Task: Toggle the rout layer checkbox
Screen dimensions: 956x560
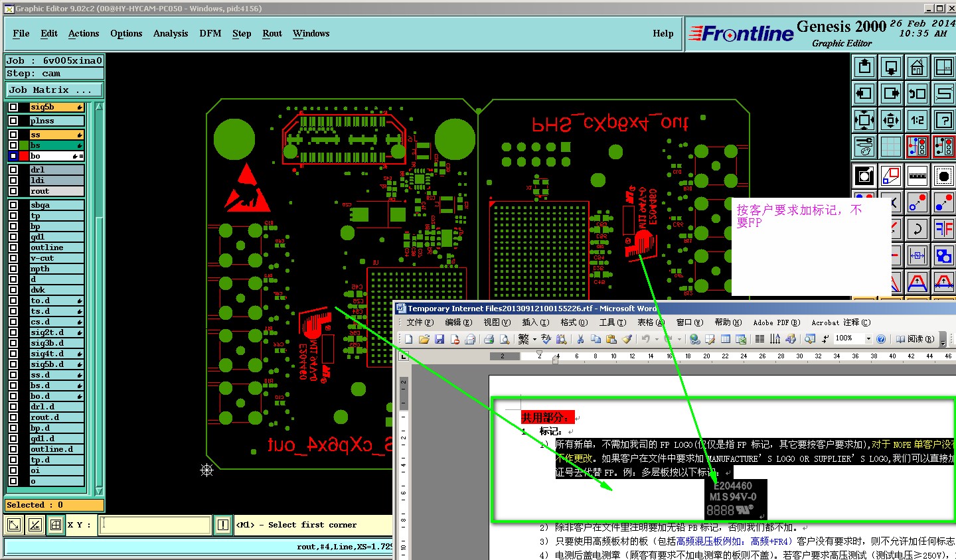Action: pyautogui.click(x=13, y=191)
